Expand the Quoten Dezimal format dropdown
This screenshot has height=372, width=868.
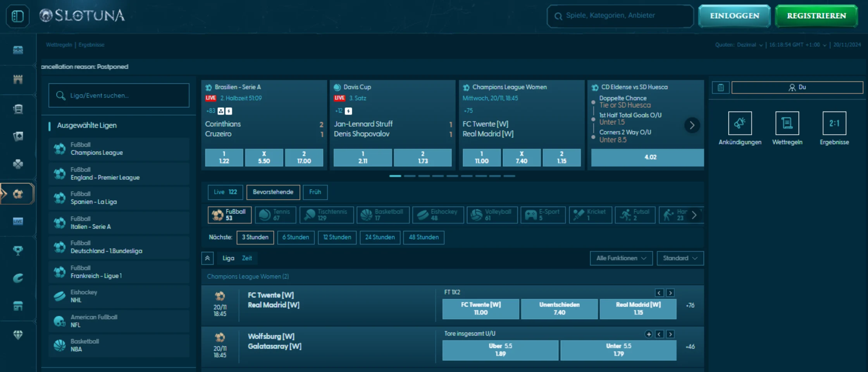[x=739, y=45]
